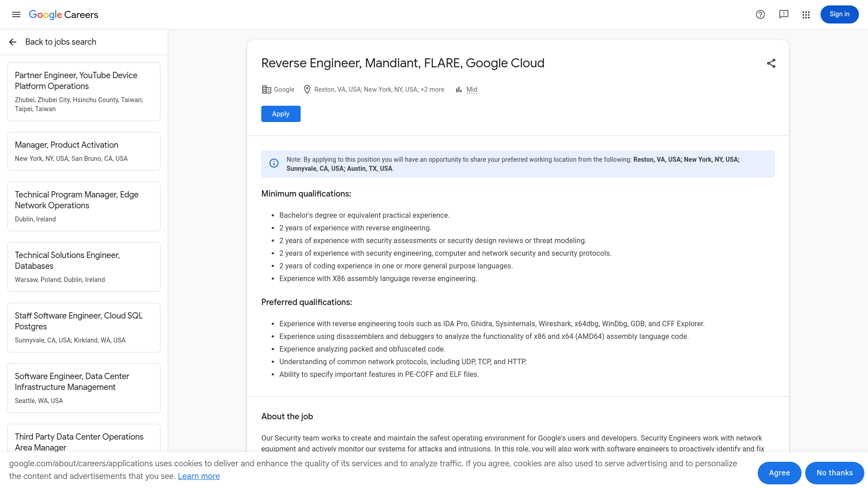The width and height of the screenshot is (868, 488).
Task: Open the main navigation menu
Action: [x=16, y=14]
